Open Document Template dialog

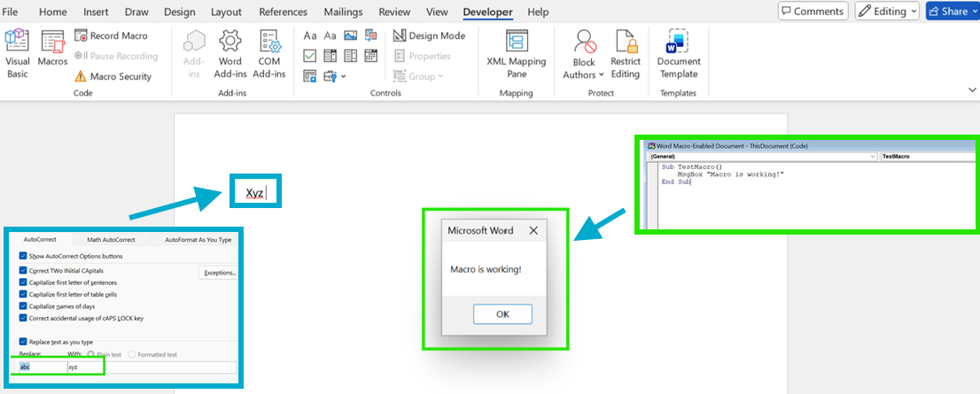point(679,54)
